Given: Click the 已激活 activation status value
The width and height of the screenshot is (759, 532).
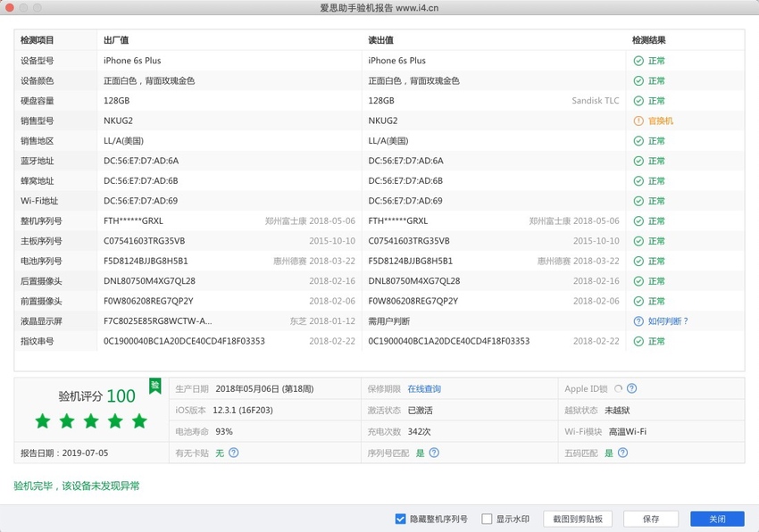Looking at the screenshot, I should 421,410.
